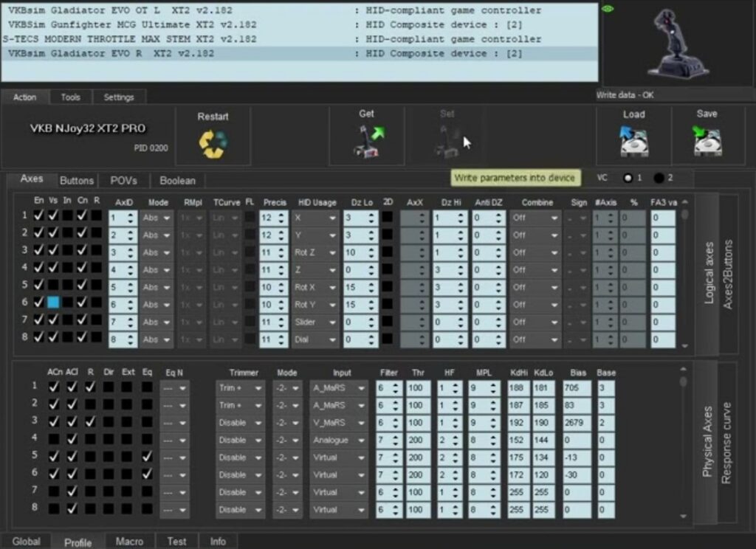The height and width of the screenshot is (549, 756).
Task: Open the Global bottom tab
Action: tap(26, 542)
